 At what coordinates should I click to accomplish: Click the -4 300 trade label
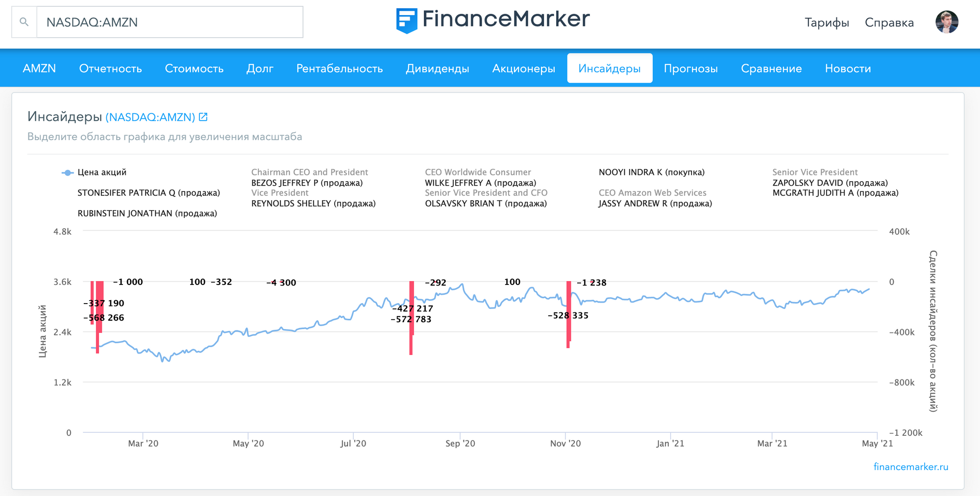pos(281,283)
